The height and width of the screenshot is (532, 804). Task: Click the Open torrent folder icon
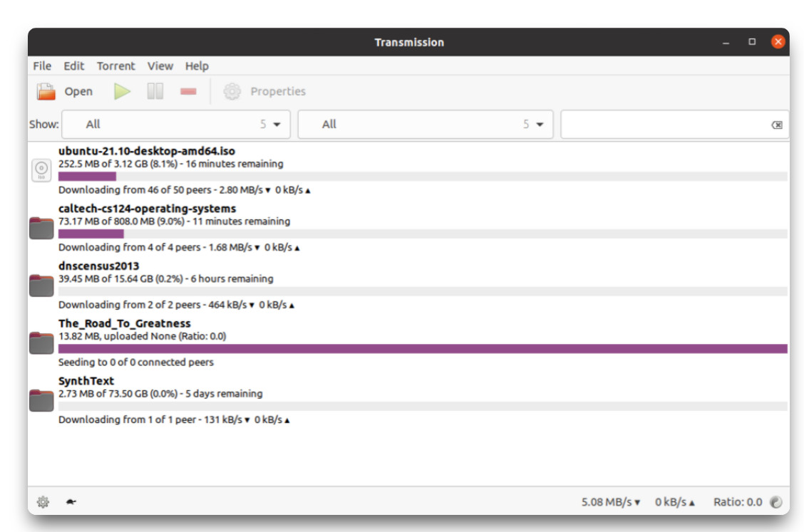(46, 91)
